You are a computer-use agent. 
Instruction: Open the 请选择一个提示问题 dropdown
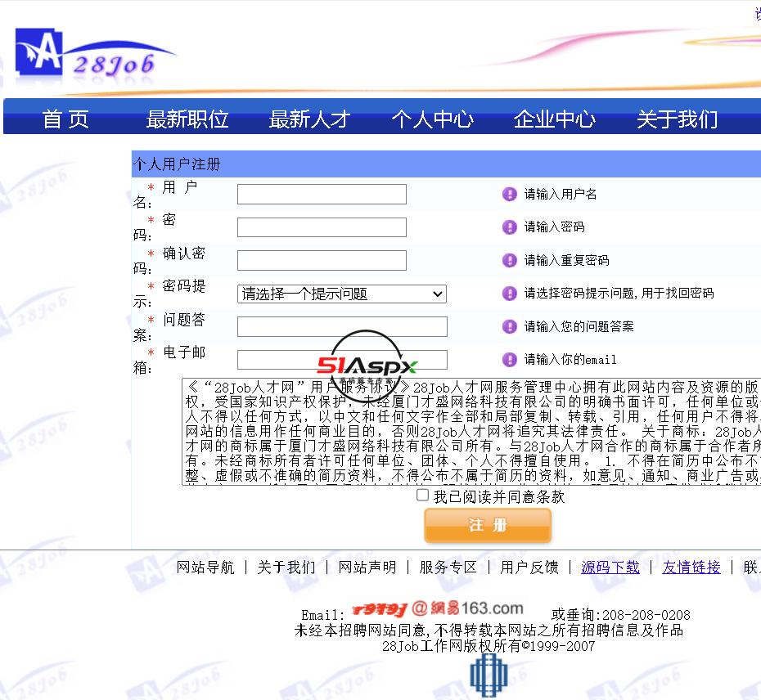tap(342, 294)
